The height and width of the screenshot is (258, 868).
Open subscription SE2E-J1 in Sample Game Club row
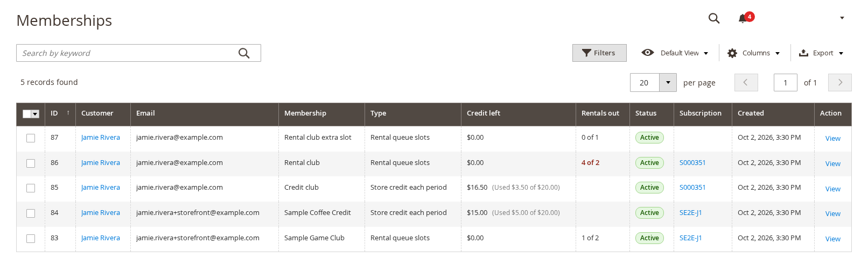691,238
